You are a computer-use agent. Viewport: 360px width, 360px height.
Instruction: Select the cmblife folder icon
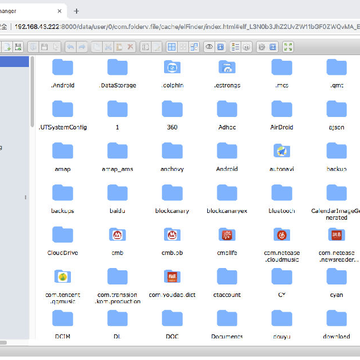pos(227,234)
